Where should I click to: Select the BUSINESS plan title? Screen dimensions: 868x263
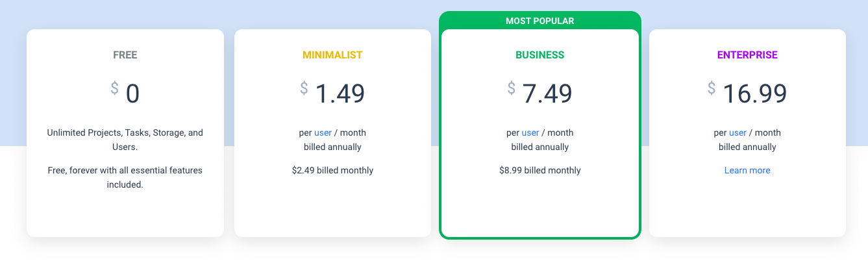click(540, 55)
